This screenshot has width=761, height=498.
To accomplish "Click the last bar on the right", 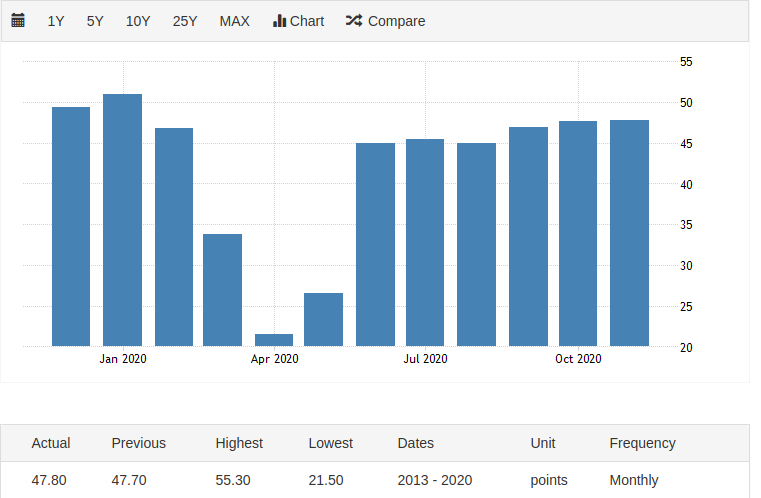I will 629,233.
